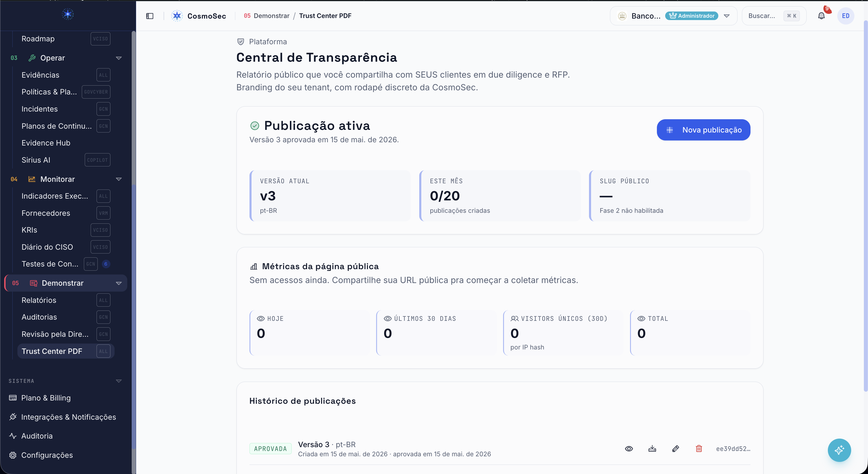
Task: Click the APROVADA status badge
Action: (x=270, y=449)
